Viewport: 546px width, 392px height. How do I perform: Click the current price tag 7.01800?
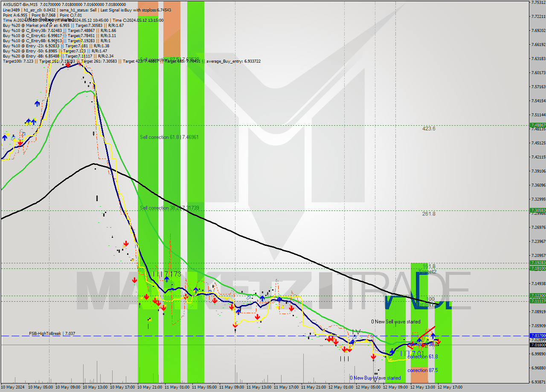pos(537,345)
